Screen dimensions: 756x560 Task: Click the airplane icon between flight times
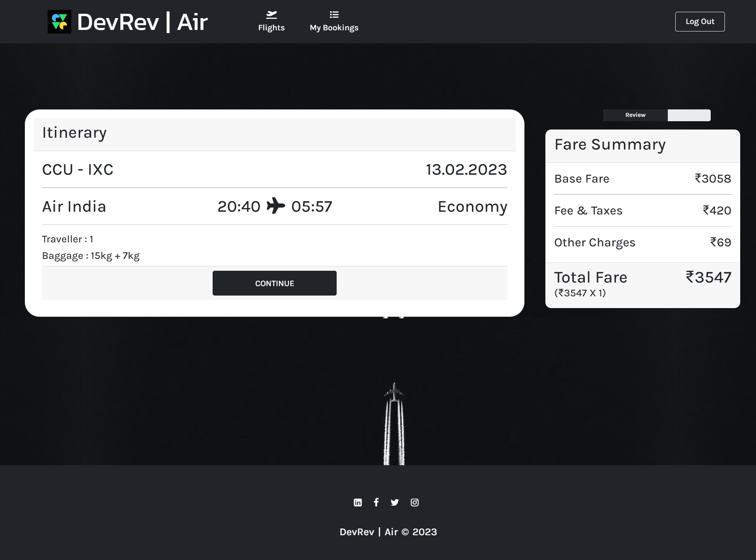pyautogui.click(x=276, y=205)
